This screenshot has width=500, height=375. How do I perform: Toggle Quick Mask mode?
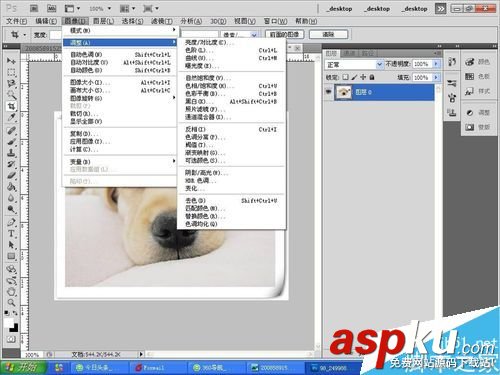(x=11, y=339)
